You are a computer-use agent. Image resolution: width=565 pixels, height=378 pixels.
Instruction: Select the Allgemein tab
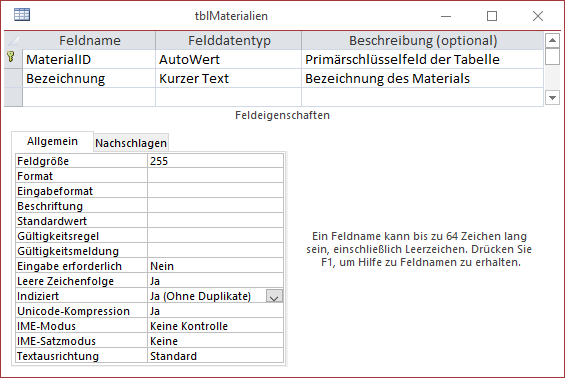coord(53,141)
